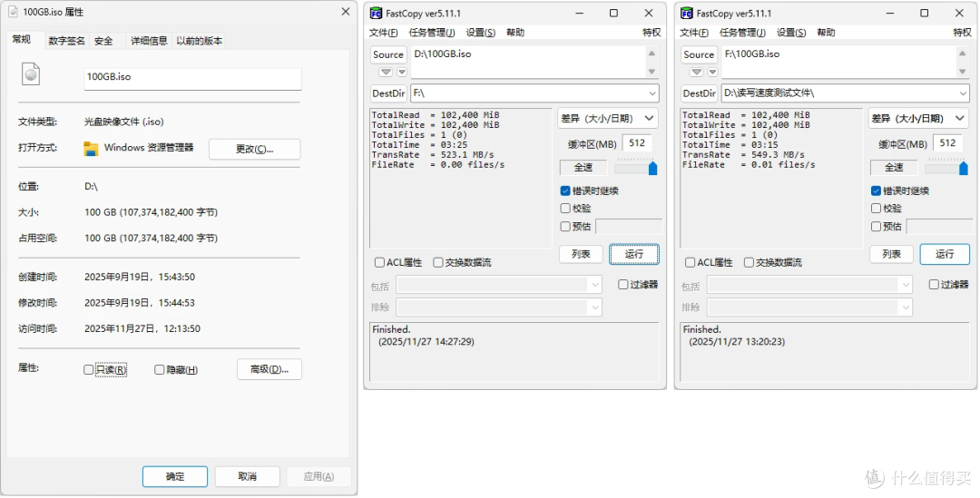
Task: Enable 过滤器 in left FastCopy window
Action: (623, 284)
